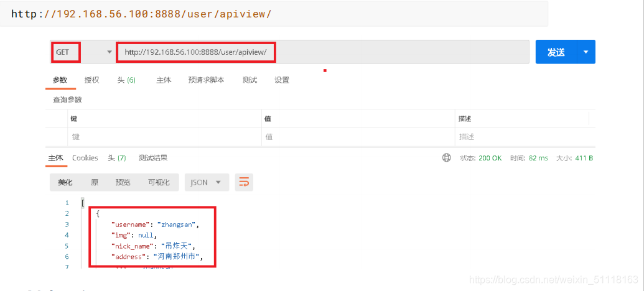Screen dimensions: 644x291
Task: Select the 预览 view button
Action: (123, 183)
